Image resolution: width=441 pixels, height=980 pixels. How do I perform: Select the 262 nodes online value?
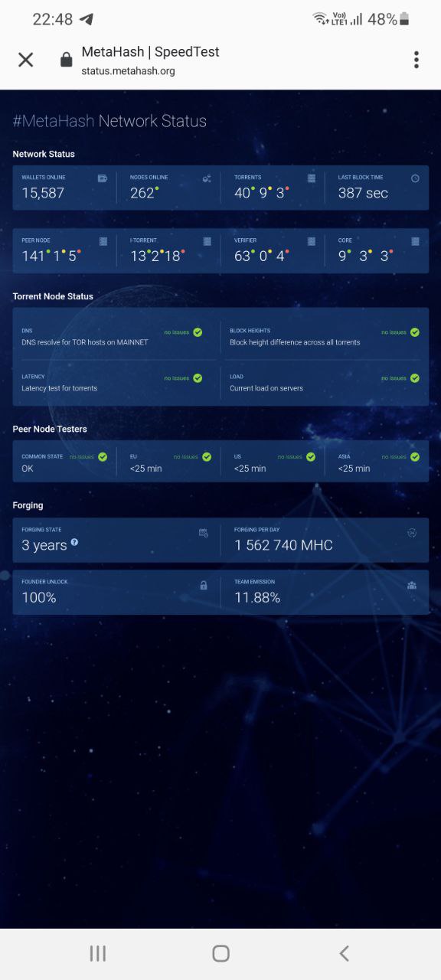(x=142, y=194)
